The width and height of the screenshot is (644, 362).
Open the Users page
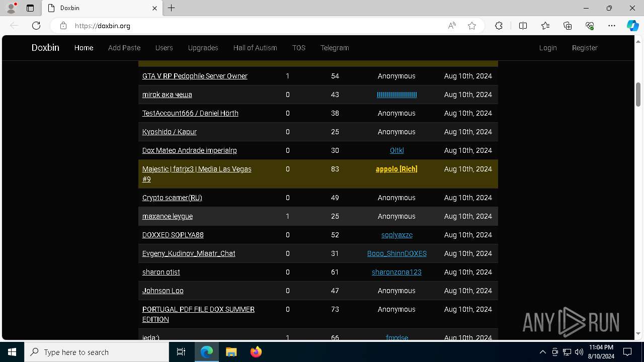click(164, 48)
